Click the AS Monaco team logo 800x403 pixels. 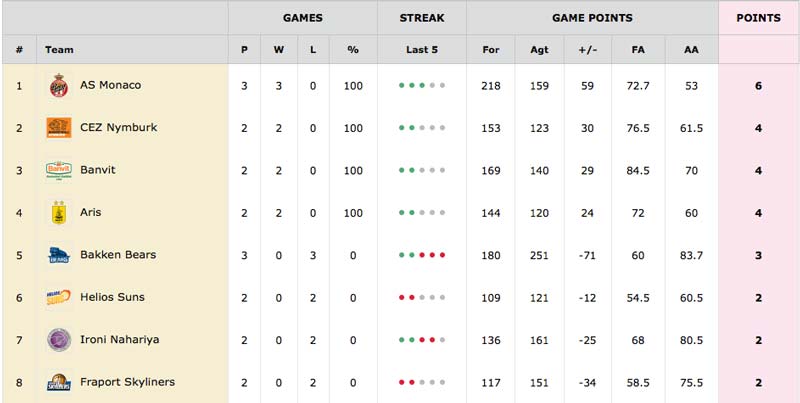(59, 85)
